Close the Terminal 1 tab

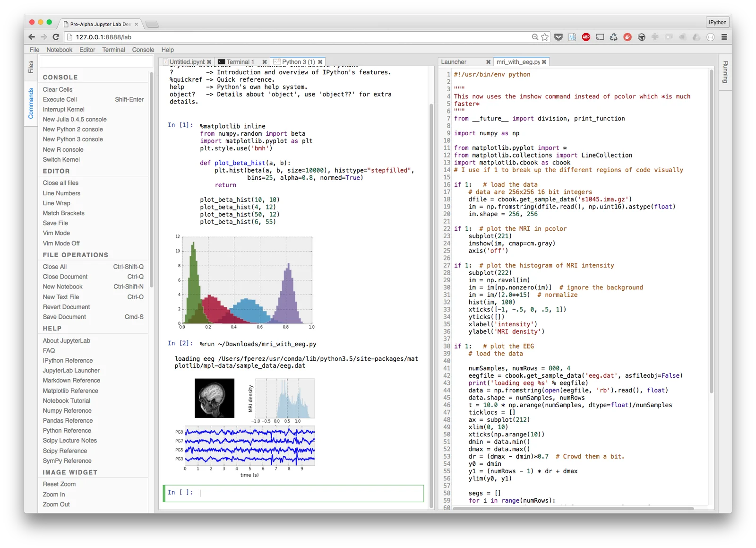click(x=265, y=62)
